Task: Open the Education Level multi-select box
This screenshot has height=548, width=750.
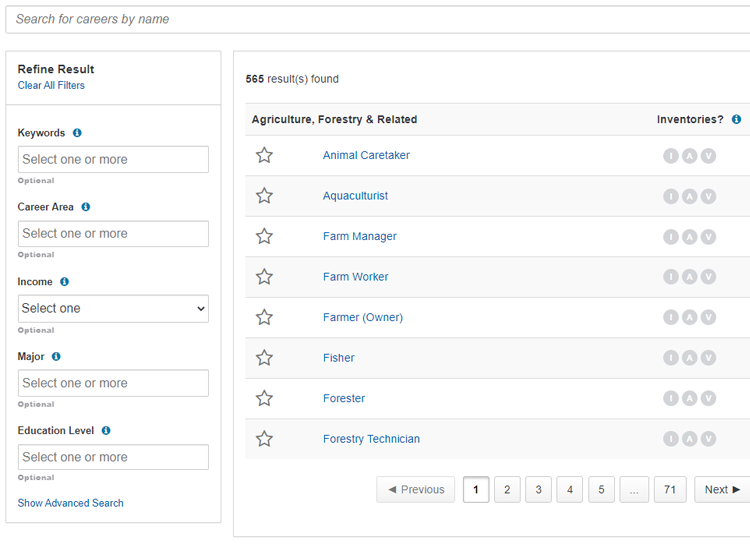Action: click(x=113, y=457)
